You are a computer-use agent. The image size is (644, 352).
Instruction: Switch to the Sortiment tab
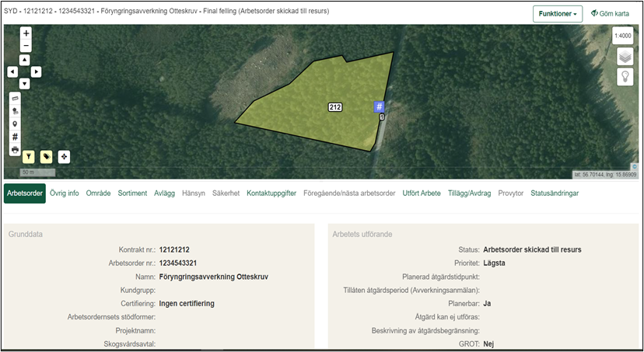(x=132, y=193)
